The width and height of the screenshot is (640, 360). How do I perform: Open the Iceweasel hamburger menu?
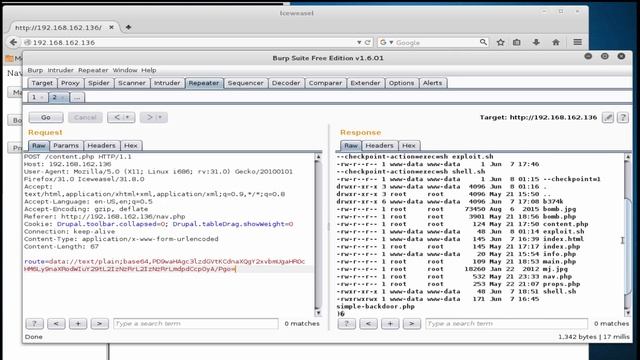(x=577, y=42)
